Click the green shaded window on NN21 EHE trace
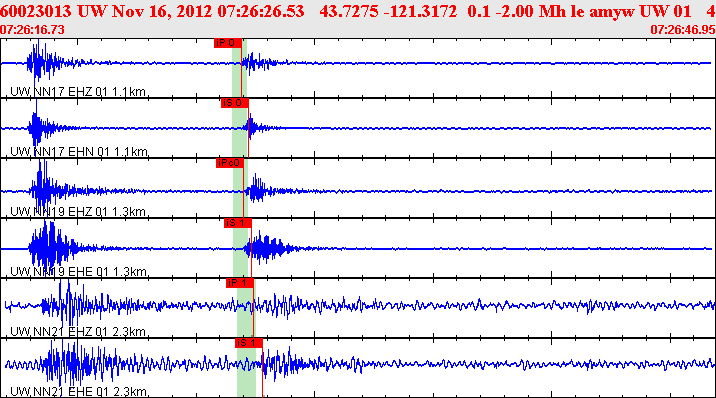The width and height of the screenshot is (716, 398). [247, 367]
